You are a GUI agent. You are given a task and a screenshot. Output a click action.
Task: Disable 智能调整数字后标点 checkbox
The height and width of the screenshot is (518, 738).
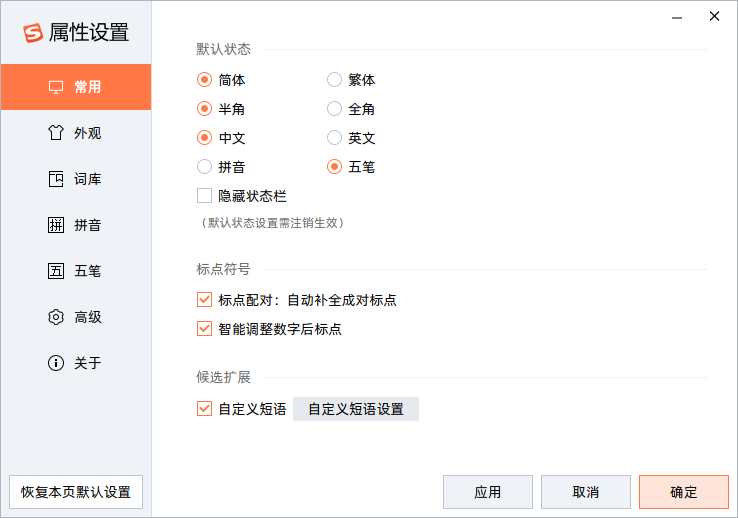(205, 328)
